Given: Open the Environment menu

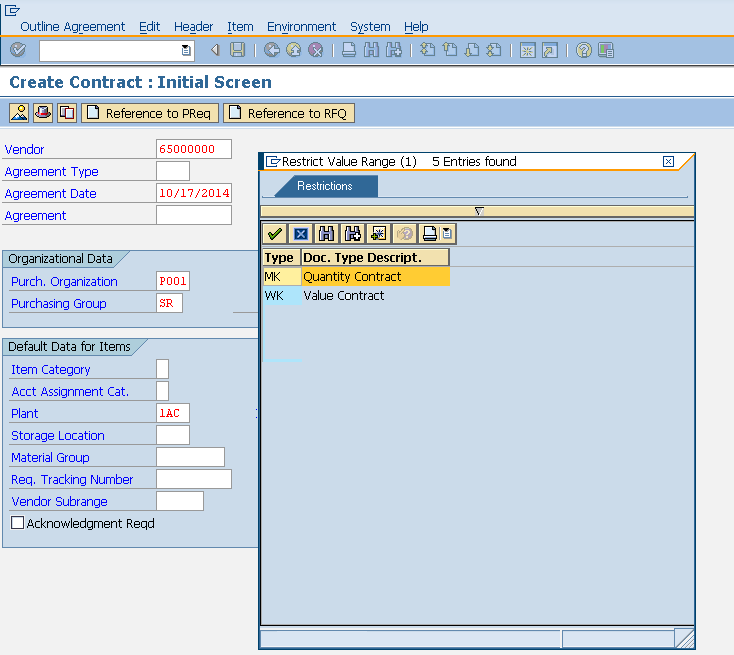Looking at the screenshot, I should coord(301,27).
